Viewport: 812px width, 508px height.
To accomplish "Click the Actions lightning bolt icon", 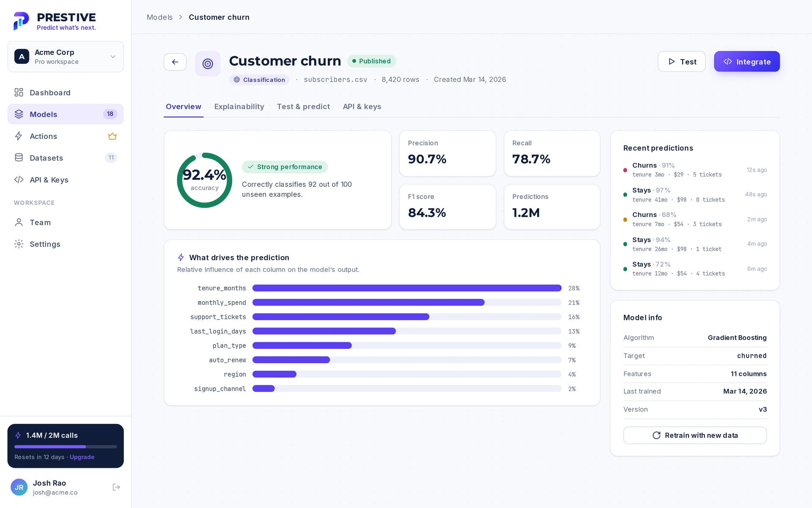I will (19, 136).
